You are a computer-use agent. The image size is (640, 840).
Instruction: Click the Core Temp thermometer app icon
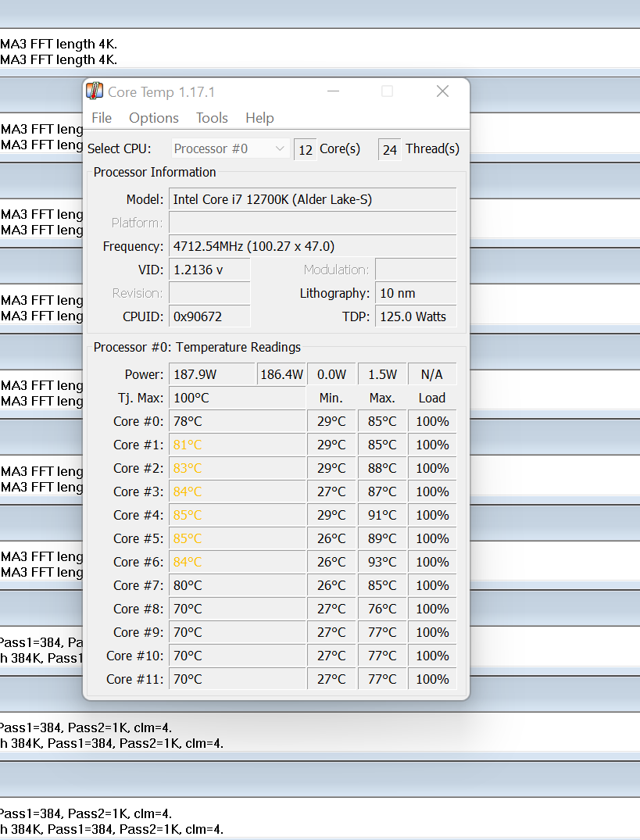click(95, 91)
